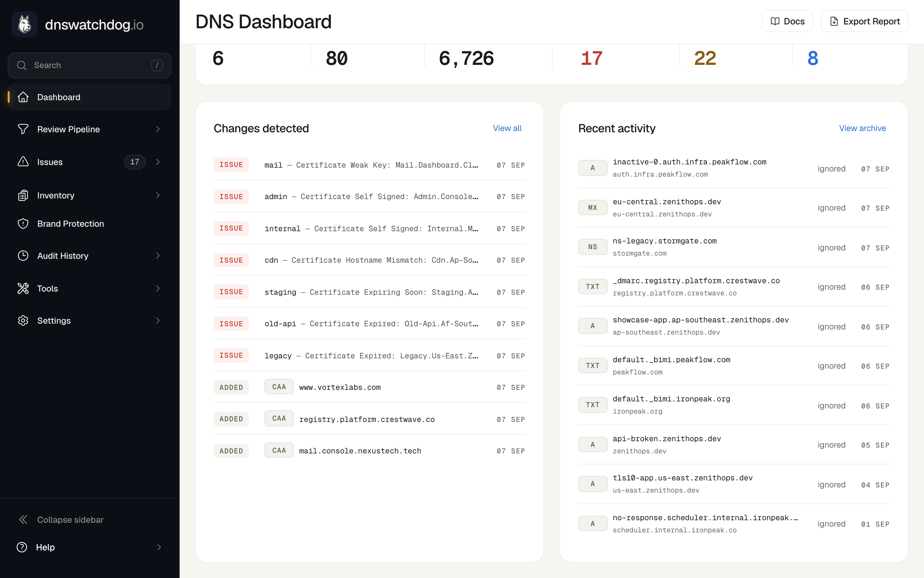Screen dimensions: 924x578
Task: Click the Audit History clock icon
Action: [23, 256]
